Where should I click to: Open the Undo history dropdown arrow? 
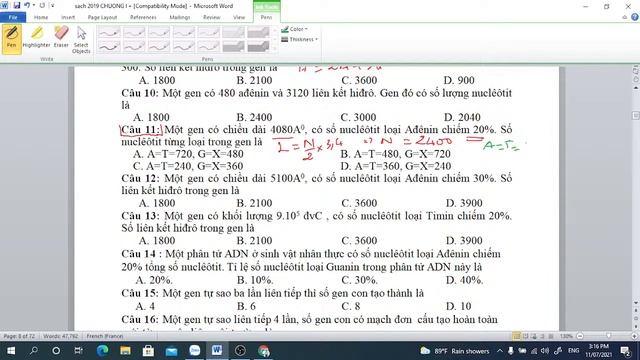[33, 5]
